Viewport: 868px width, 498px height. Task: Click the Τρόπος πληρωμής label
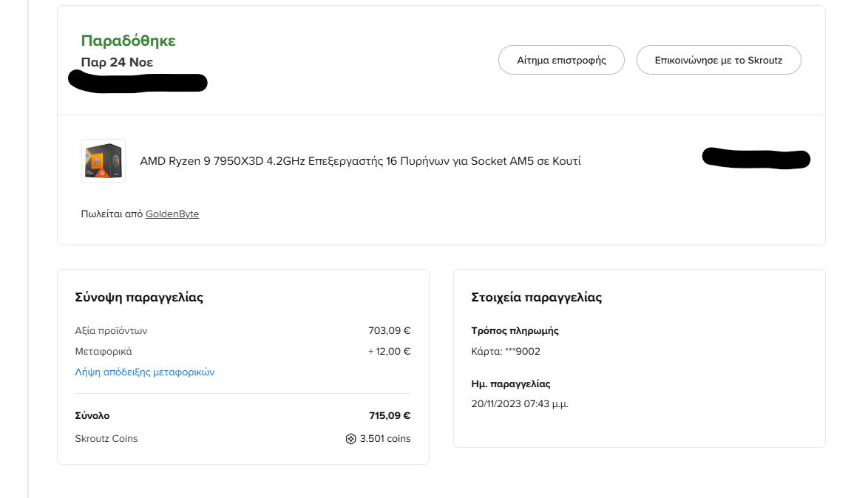point(515,331)
